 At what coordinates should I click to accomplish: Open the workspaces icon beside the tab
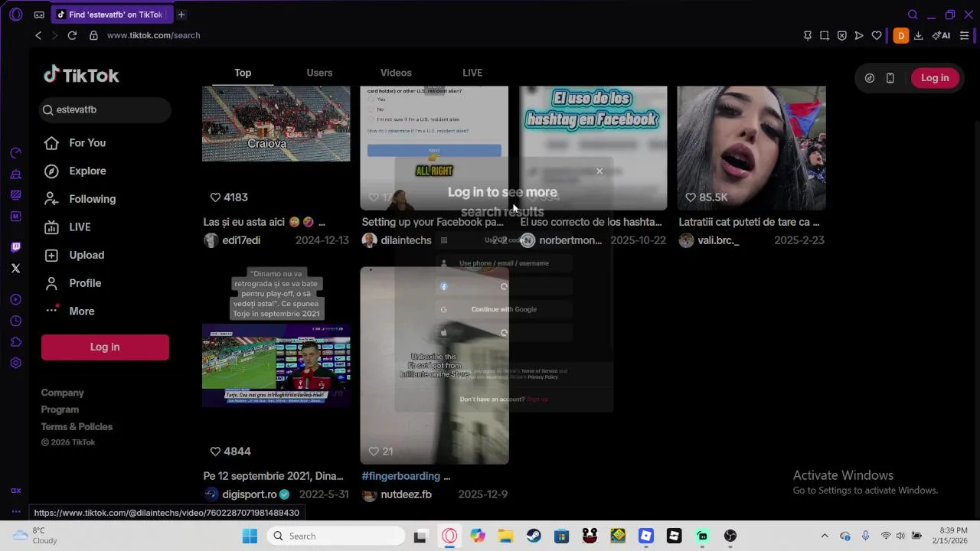point(39,15)
